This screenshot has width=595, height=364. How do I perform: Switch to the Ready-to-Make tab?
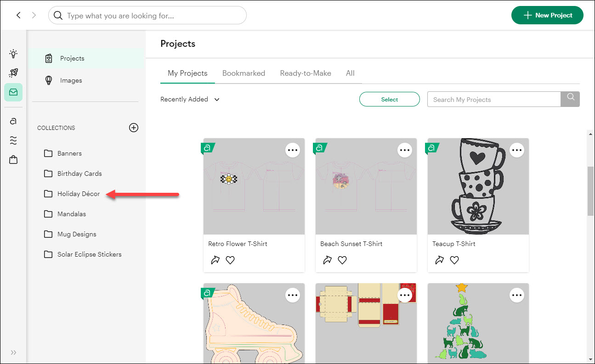pos(306,73)
